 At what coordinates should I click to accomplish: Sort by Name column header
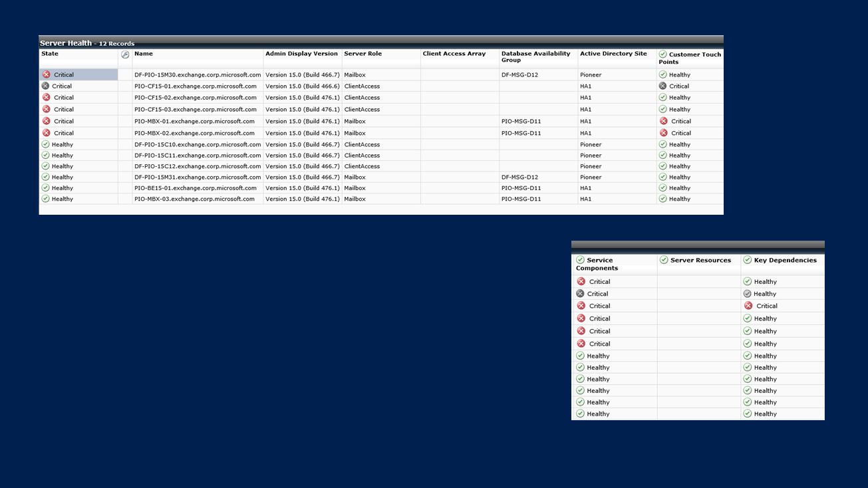[144, 54]
